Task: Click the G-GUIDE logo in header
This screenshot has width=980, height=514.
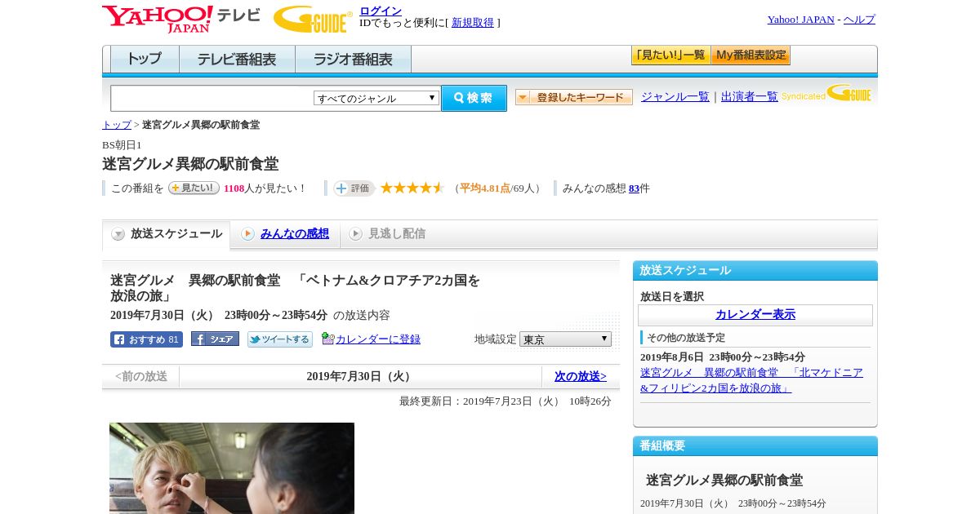Action: [x=313, y=20]
